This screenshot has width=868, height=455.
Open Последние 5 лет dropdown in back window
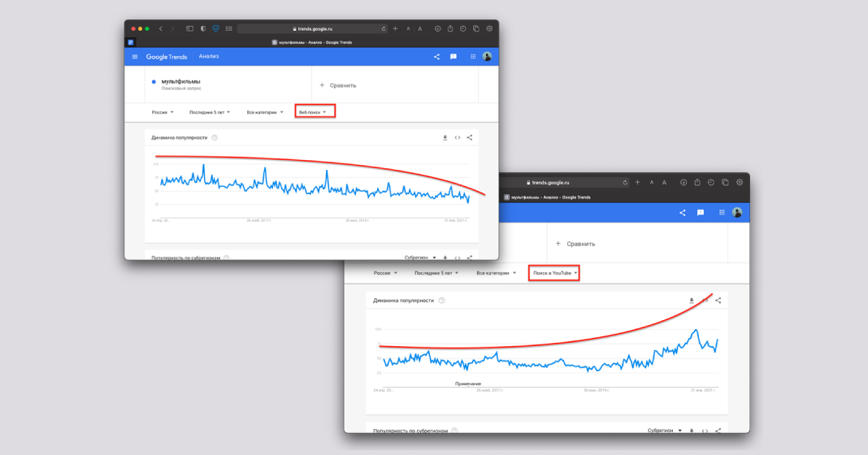[436, 273]
